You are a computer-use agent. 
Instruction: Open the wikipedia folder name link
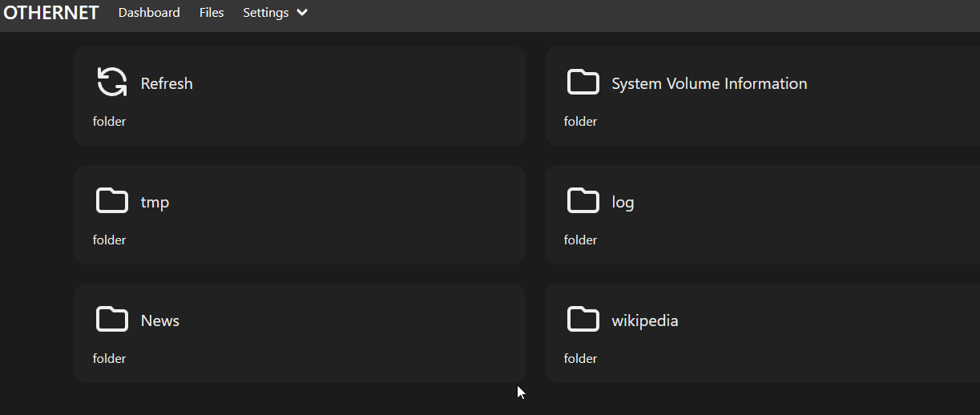coord(645,320)
